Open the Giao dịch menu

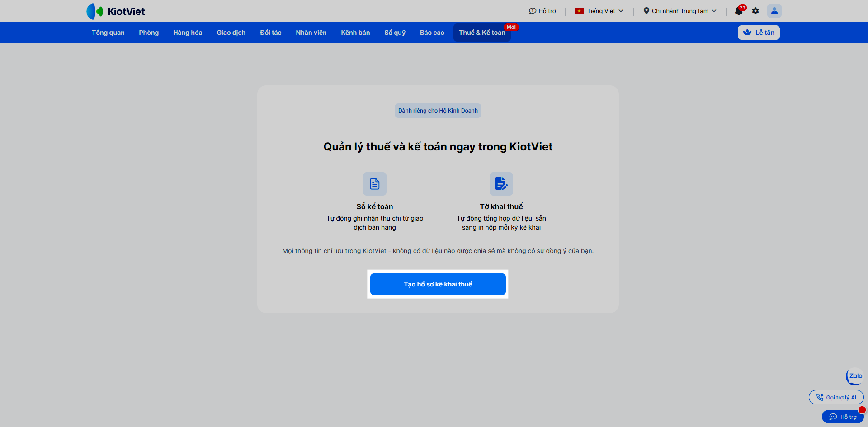231,33
